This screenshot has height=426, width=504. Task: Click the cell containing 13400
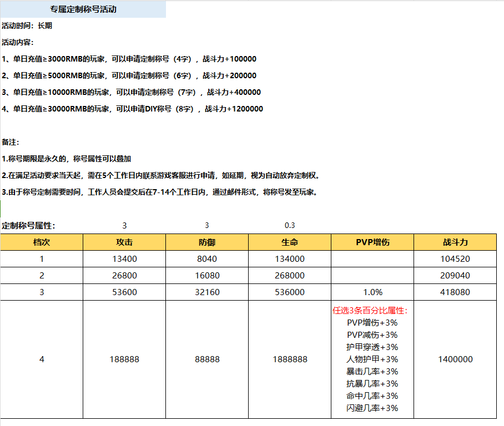[x=124, y=259]
